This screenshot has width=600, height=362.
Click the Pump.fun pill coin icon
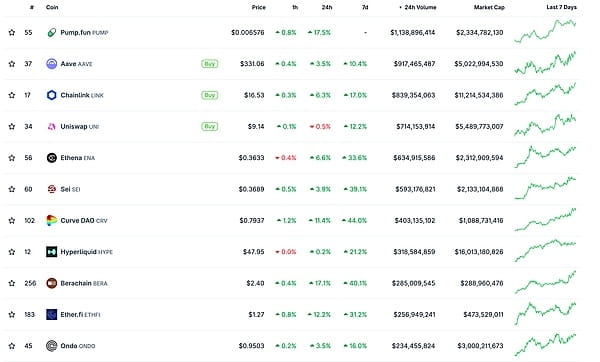pyautogui.click(x=51, y=33)
